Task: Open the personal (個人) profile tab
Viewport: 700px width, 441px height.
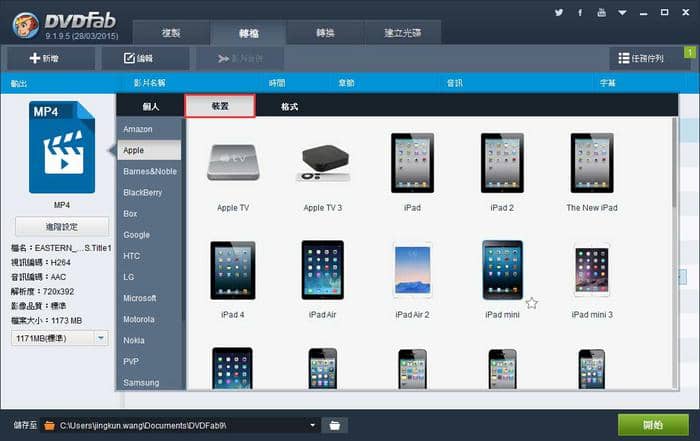Action: (x=151, y=106)
